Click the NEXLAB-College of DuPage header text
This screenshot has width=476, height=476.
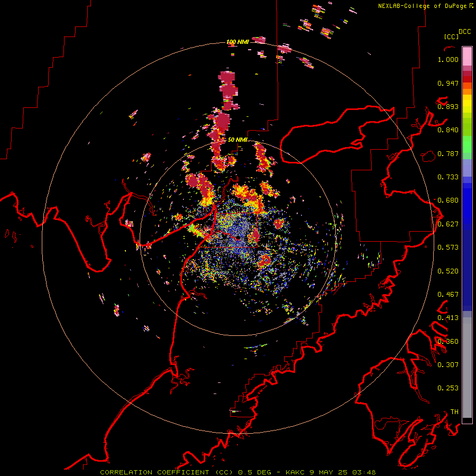(425, 6)
